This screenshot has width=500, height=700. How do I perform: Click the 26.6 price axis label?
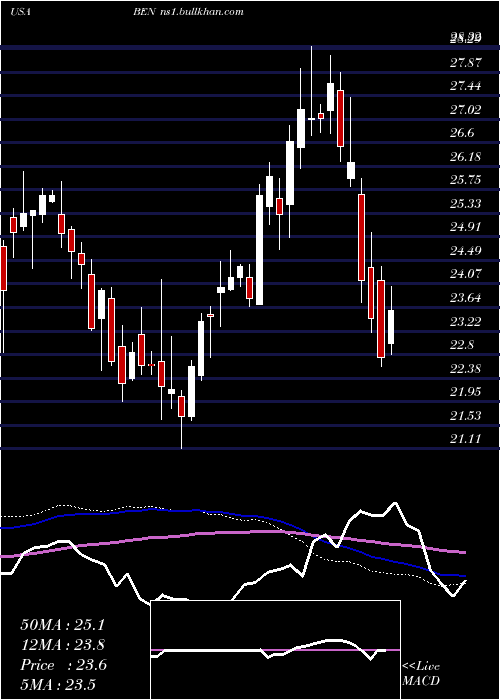(x=462, y=133)
